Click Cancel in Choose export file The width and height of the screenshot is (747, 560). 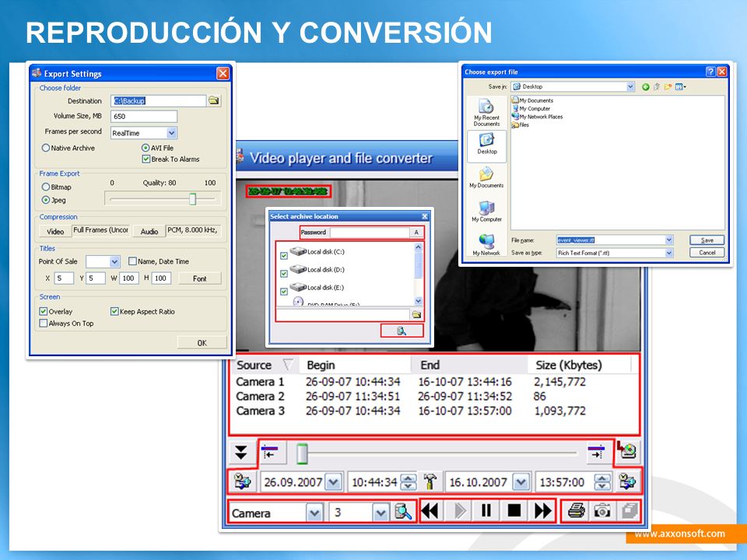tap(707, 253)
